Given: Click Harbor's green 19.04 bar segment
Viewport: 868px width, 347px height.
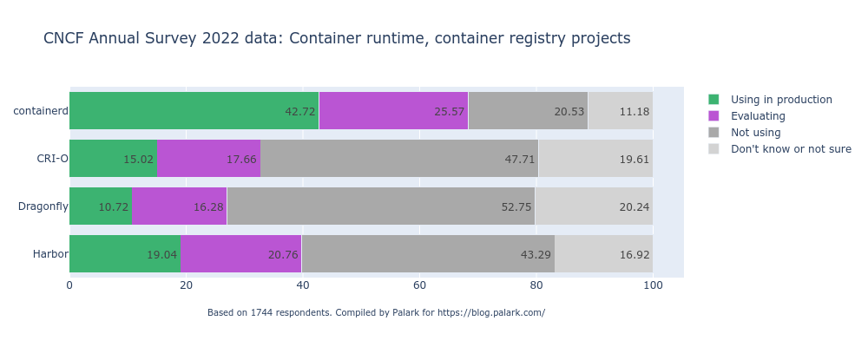Looking at the screenshot, I should (x=124, y=253).
